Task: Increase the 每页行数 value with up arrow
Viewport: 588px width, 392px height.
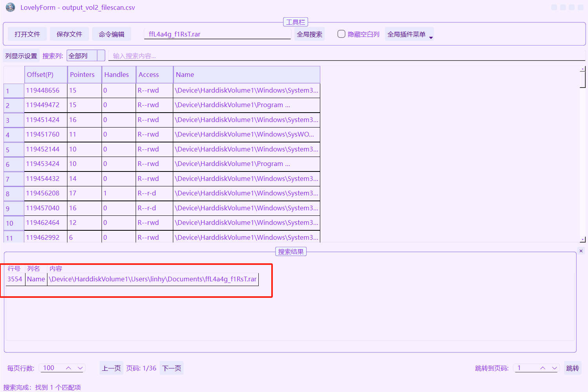Action: point(69,368)
